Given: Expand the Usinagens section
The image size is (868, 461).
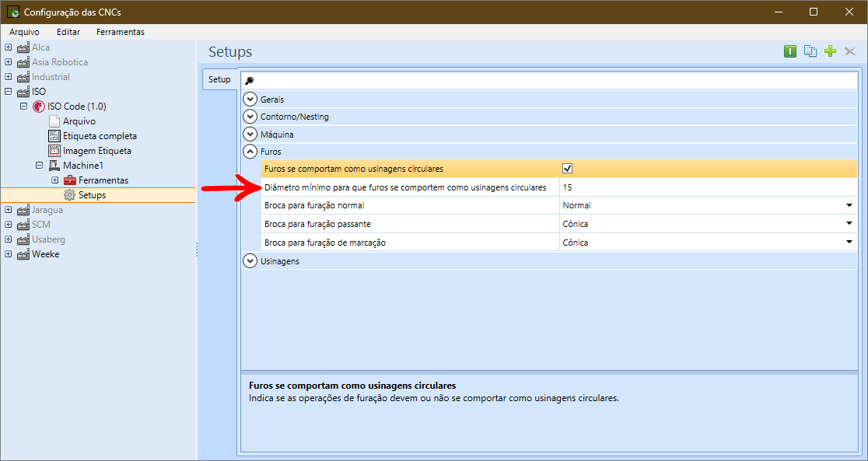Looking at the screenshot, I should [x=250, y=261].
